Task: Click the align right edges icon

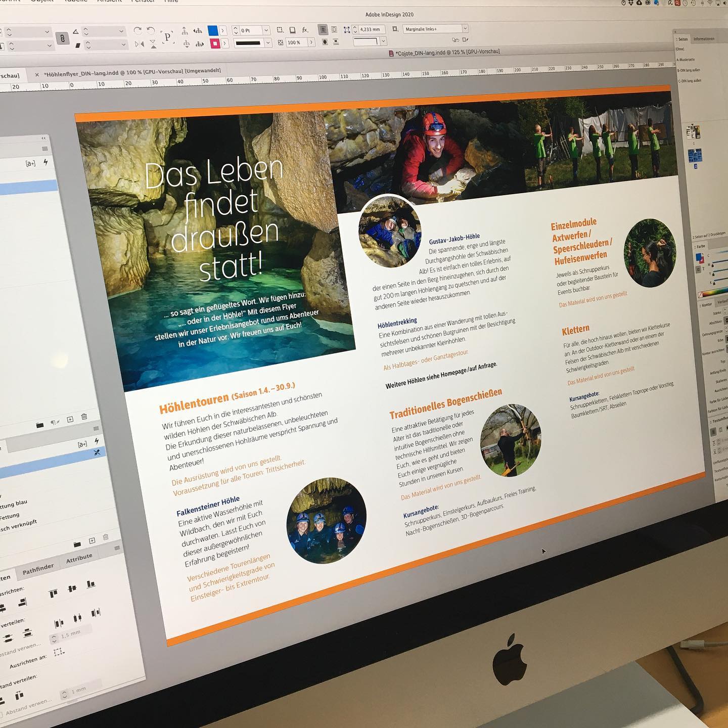Action: coord(22,602)
